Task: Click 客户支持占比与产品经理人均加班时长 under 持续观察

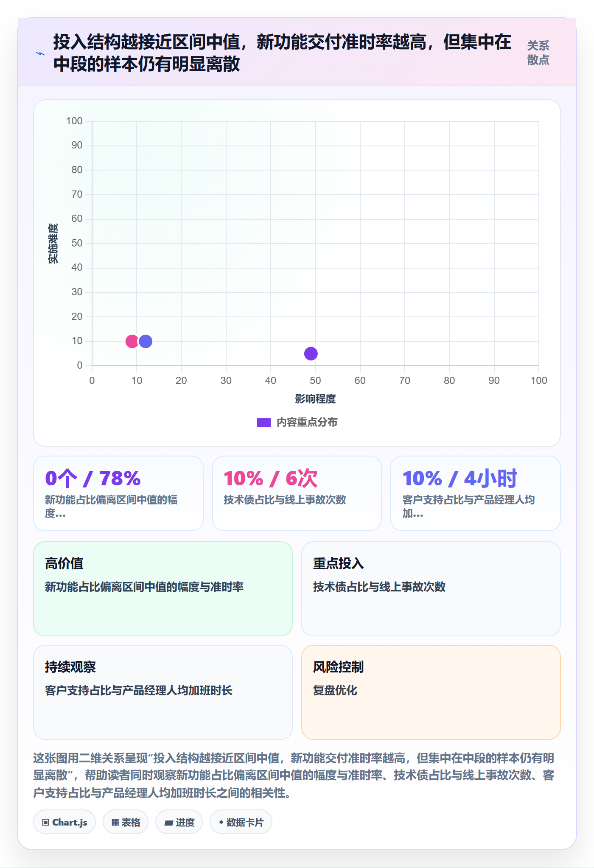Action: click(139, 690)
